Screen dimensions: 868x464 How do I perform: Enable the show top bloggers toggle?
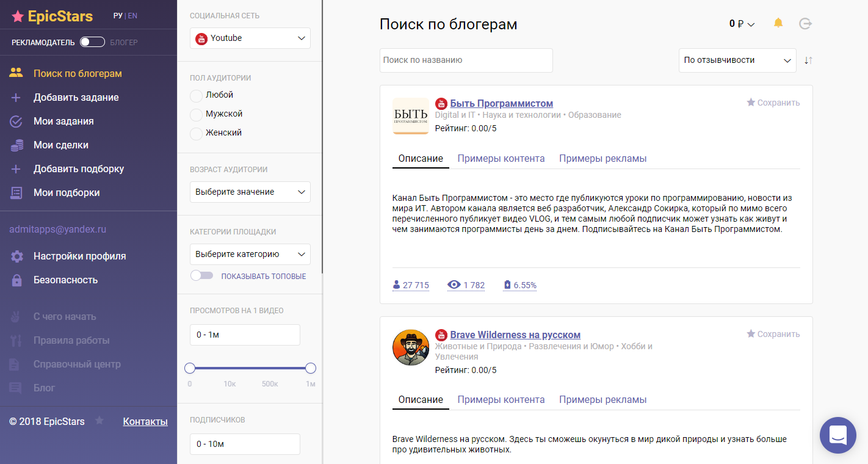(202, 276)
